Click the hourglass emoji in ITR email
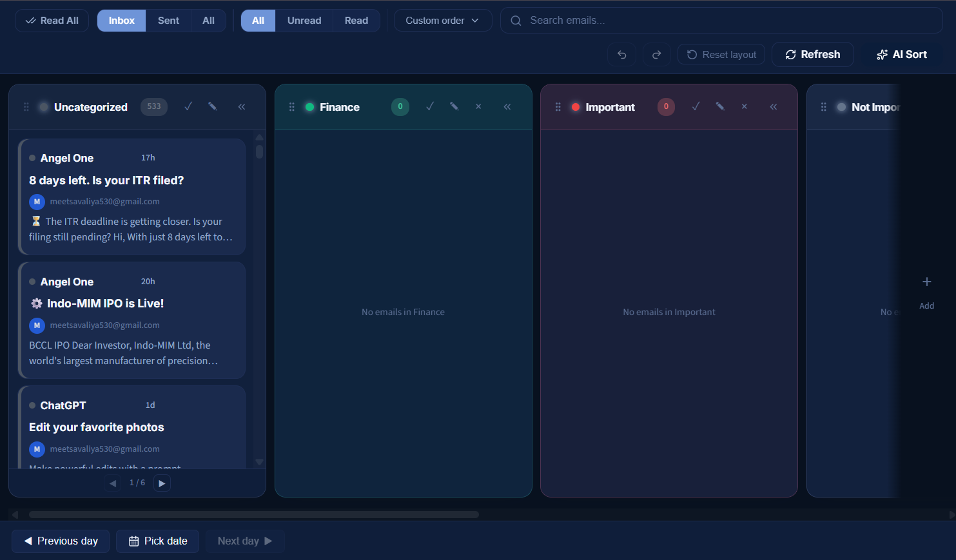Image resolution: width=956 pixels, height=560 pixels. [36, 221]
